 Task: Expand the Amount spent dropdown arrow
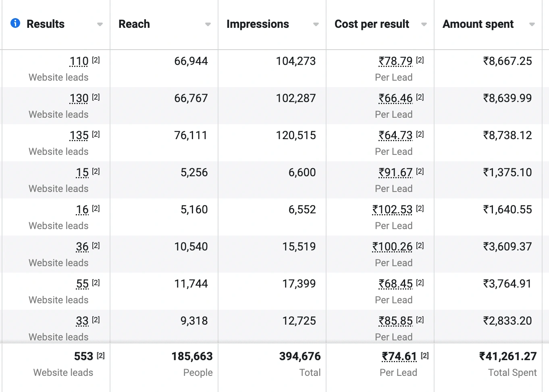(x=532, y=25)
